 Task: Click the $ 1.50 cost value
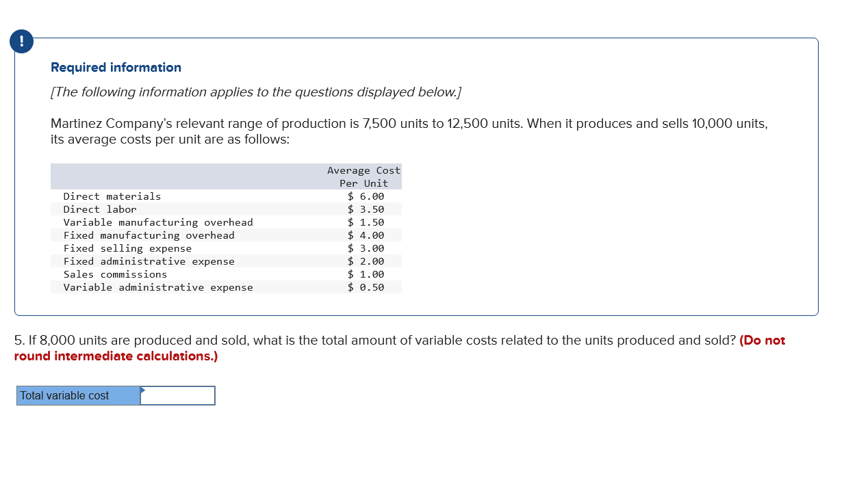pos(366,222)
